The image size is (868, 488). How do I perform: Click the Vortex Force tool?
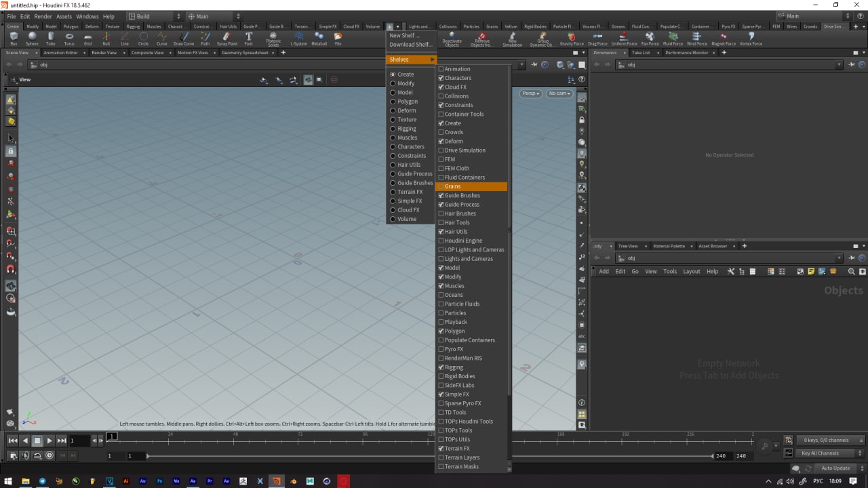[751, 39]
